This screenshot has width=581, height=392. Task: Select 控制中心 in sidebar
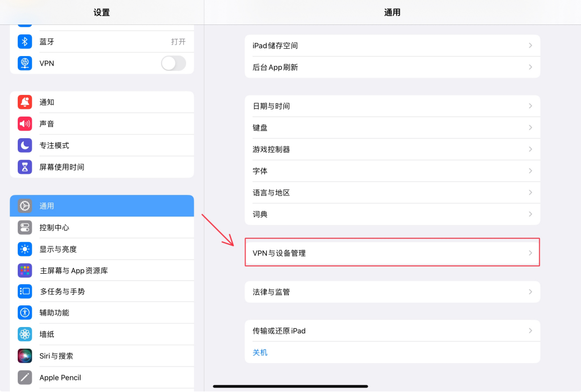(102, 228)
